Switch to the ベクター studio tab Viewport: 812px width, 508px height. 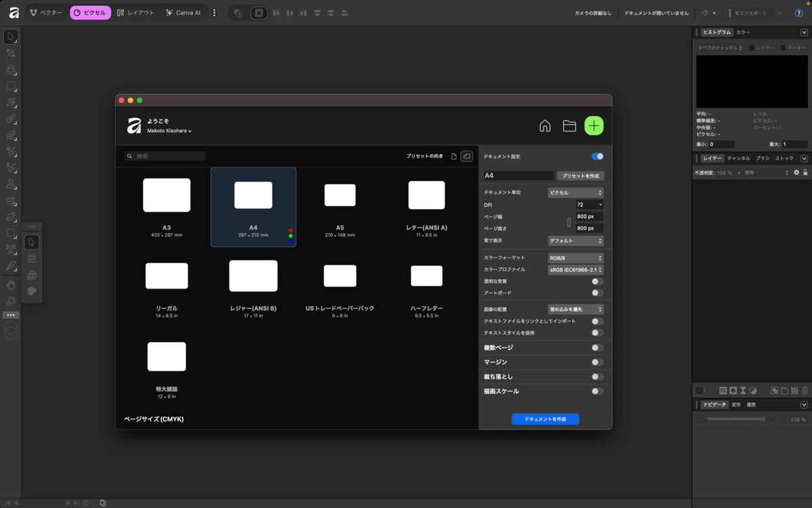coord(46,13)
